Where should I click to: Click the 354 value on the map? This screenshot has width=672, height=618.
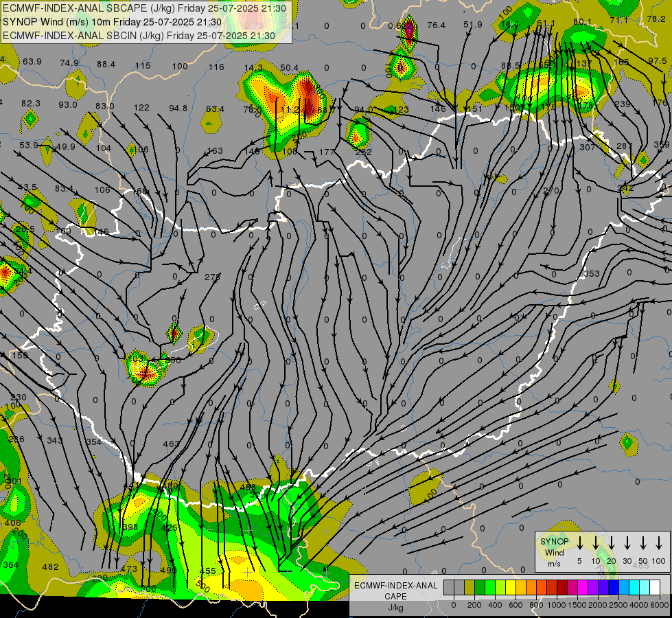click(93, 442)
